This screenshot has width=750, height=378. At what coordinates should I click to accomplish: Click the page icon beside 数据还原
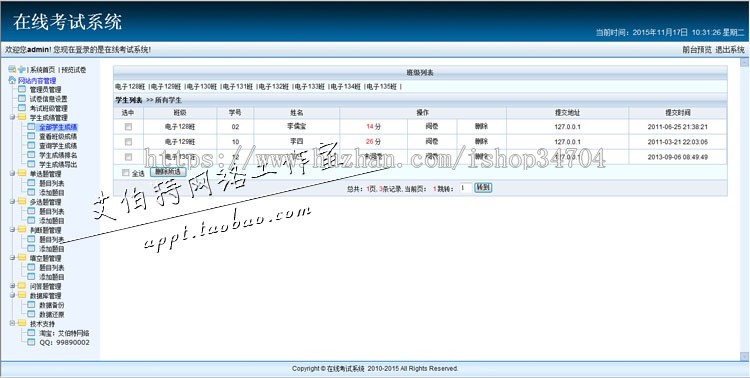click(x=31, y=314)
